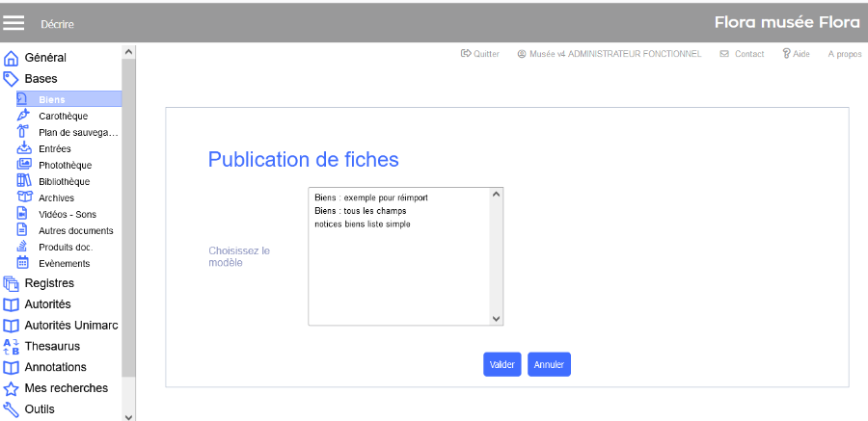This screenshot has height=421, width=868.
Task: Expand the Général section
Action: 45,58
